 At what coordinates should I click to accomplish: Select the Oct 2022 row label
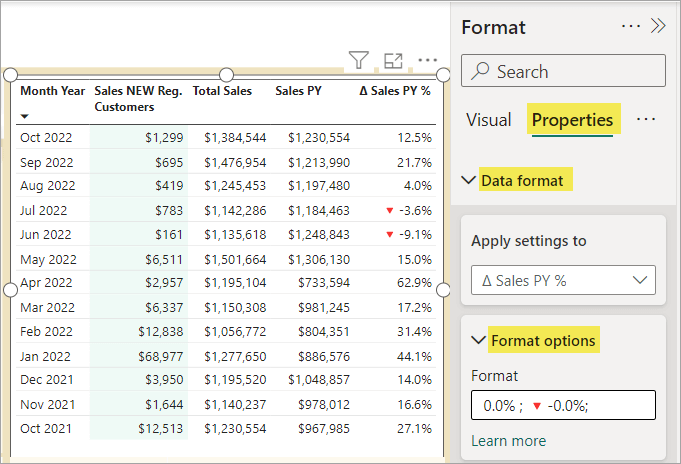(x=46, y=138)
